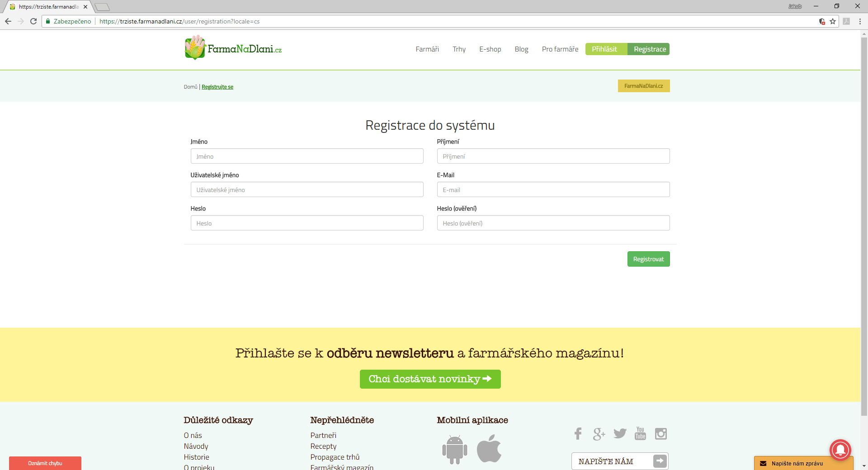
Task: Click Chci dostávat novinky button
Action: 430,379
